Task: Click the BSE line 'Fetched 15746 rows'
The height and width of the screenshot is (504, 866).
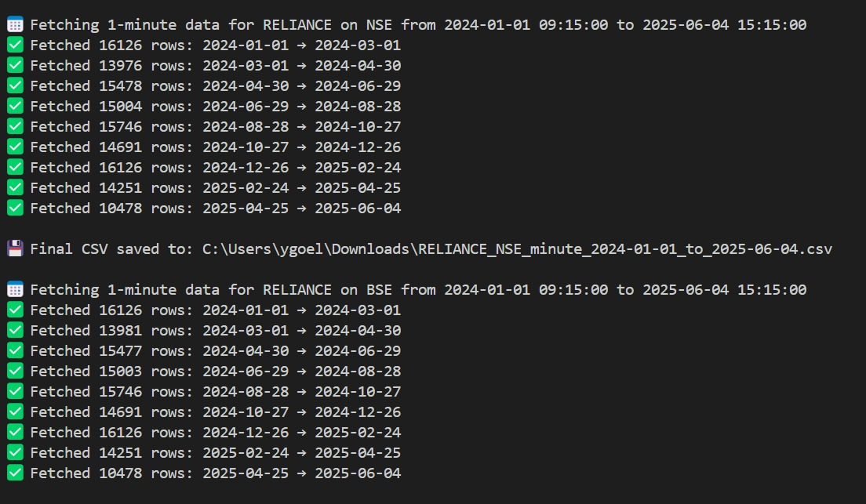Action: pos(216,391)
